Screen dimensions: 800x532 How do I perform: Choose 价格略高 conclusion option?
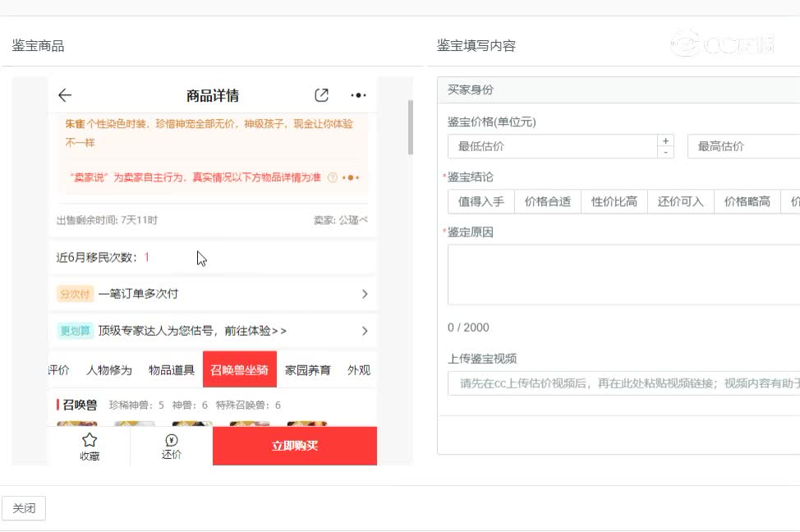747,201
